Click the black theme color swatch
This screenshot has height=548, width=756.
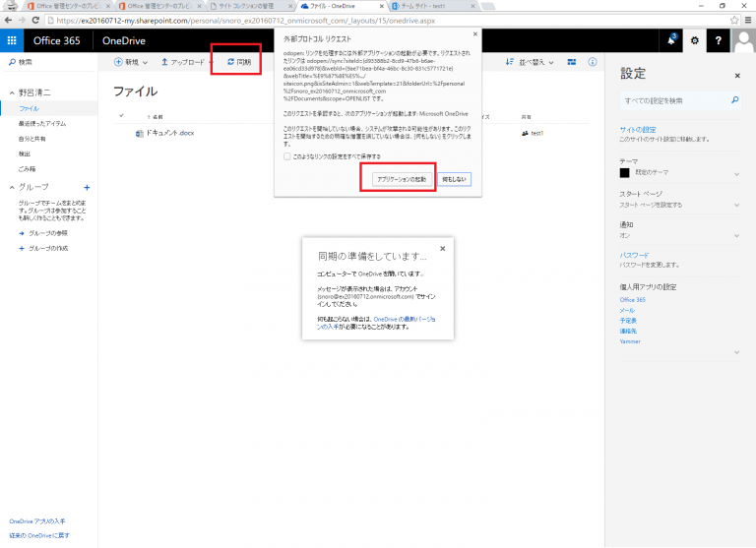(x=624, y=173)
